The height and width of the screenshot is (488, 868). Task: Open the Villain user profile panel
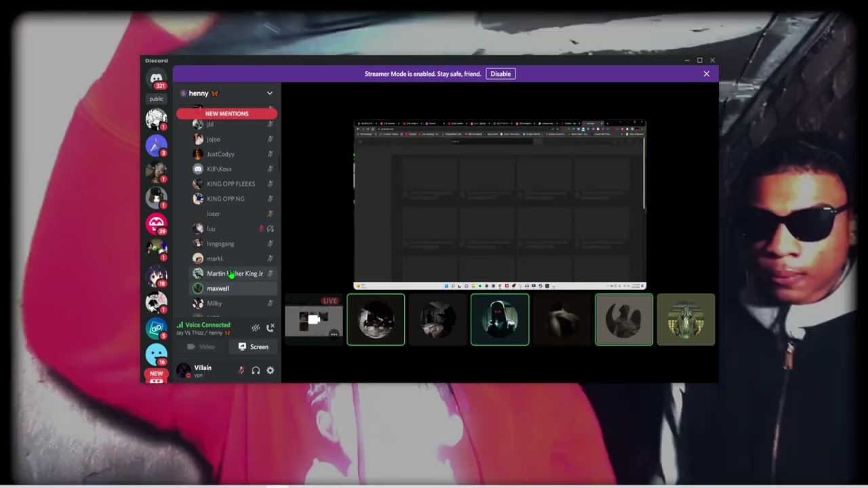(202, 370)
